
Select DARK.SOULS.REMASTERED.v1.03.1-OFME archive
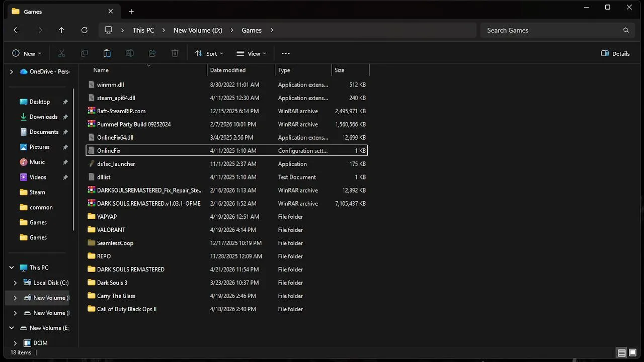click(226, 203)
